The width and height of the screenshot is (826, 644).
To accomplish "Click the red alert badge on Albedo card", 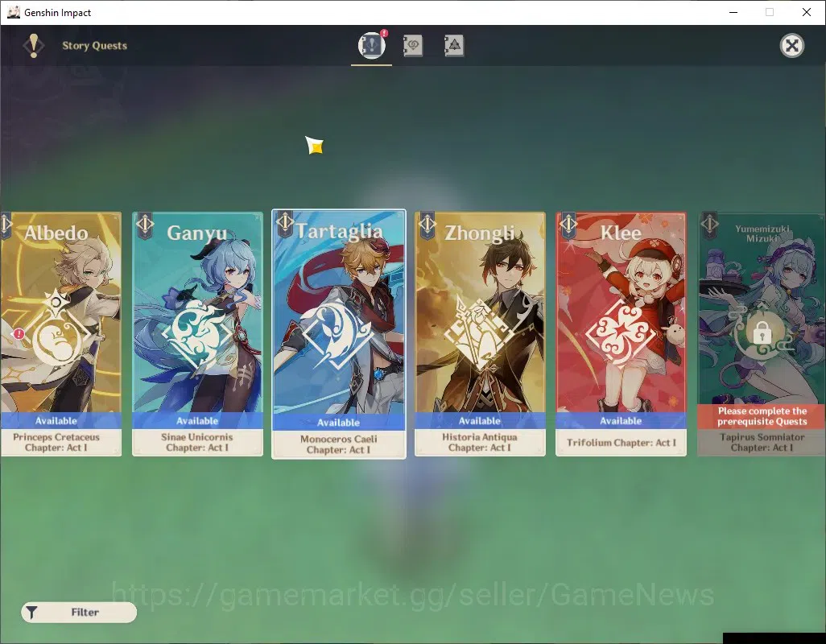I will (19, 333).
